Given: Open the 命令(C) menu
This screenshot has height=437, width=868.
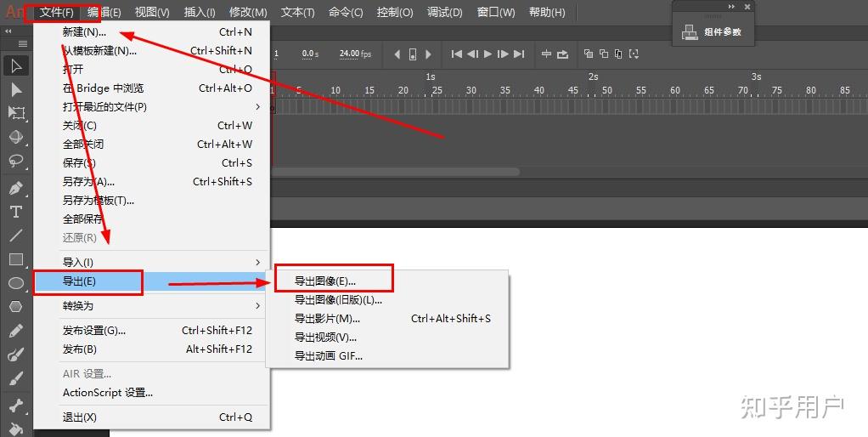Looking at the screenshot, I should coord(346,12).
